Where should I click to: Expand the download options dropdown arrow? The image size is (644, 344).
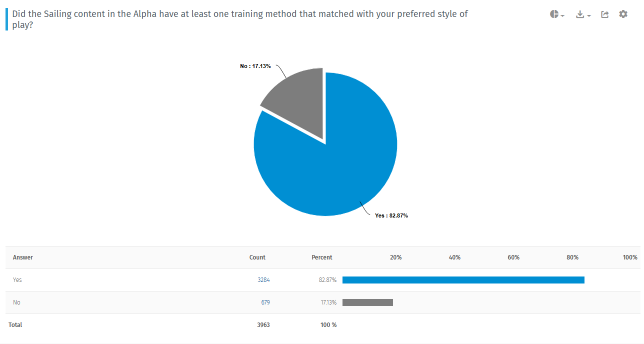[x=589, y=16]
